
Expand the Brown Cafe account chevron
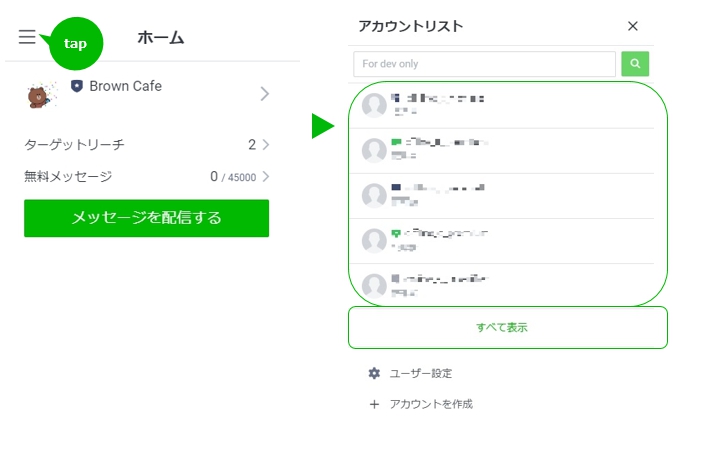point(265,94)
